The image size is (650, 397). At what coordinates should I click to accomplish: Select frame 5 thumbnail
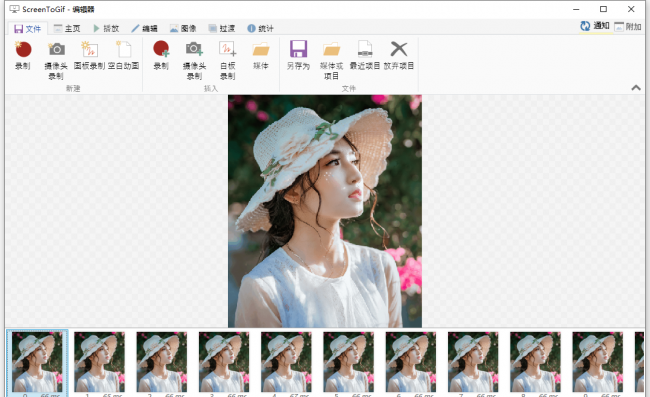pyautogui.click(x=348, y=363)
